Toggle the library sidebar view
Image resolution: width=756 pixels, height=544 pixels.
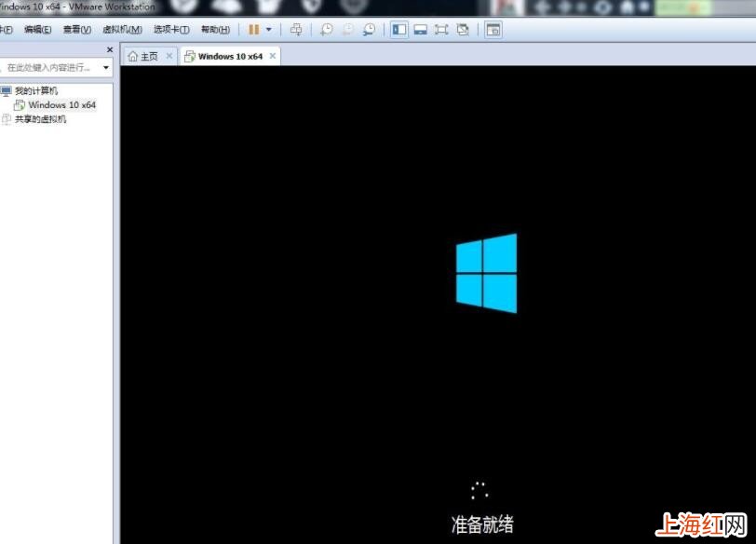[399, 30]
